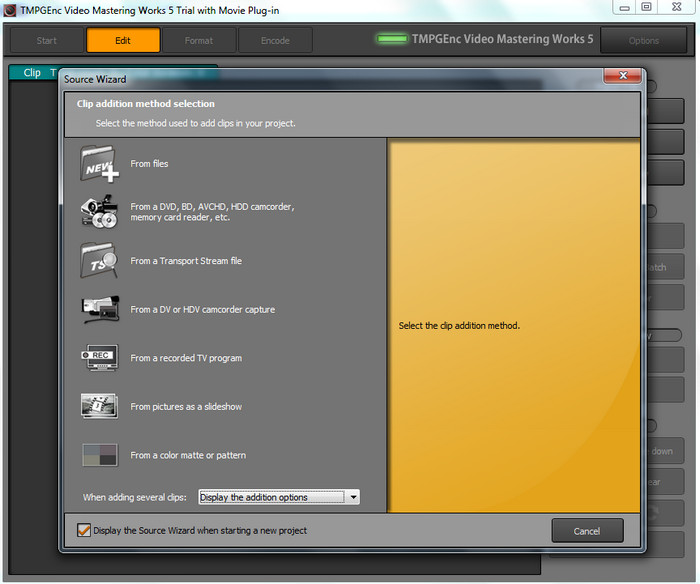Toggle 'Display the Source Wizard when starting' checkbox
This screenshot has height=584, width=700.
tap(83, 530)
